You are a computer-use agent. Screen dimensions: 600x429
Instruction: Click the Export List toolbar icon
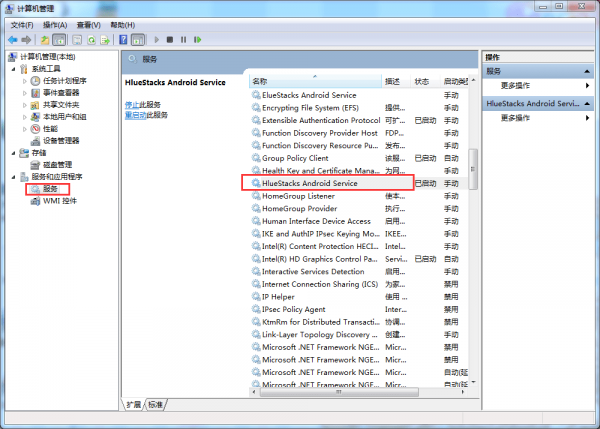point(105,40)
